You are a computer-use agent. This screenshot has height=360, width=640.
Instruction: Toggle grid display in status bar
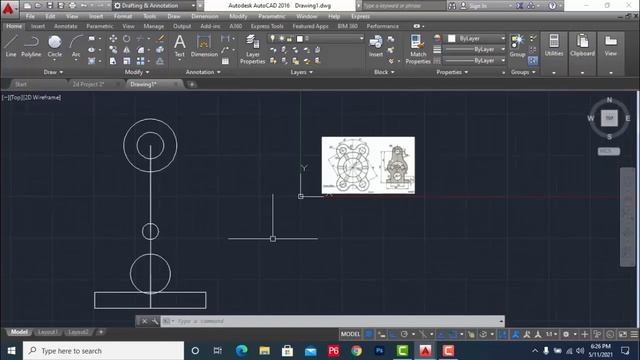click(369, 334)
